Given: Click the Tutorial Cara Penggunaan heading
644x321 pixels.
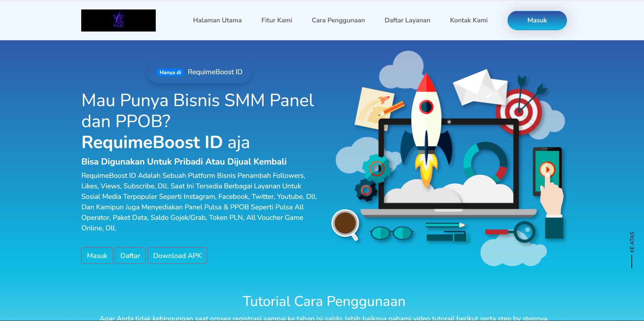Looking at the screenshot, I should [324, 301].
